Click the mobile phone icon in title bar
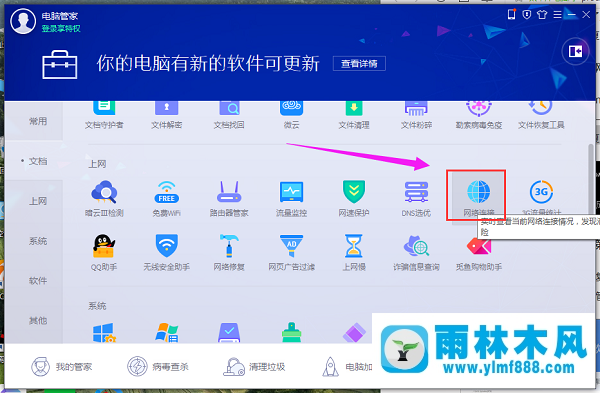Screen dimensions: 600x393 point(511,15)
